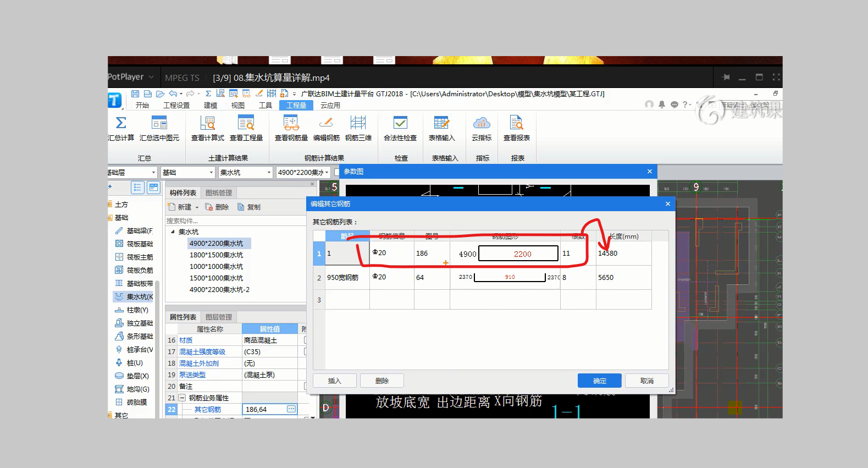The image size is (868, 468).
Task: Switch to 工具 ribbon tab
Action: point(266,105)
